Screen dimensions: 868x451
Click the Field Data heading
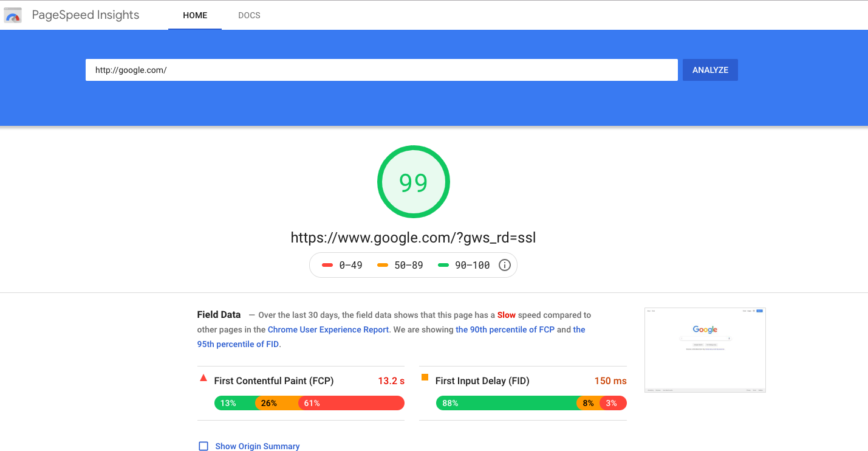(219, 315)
